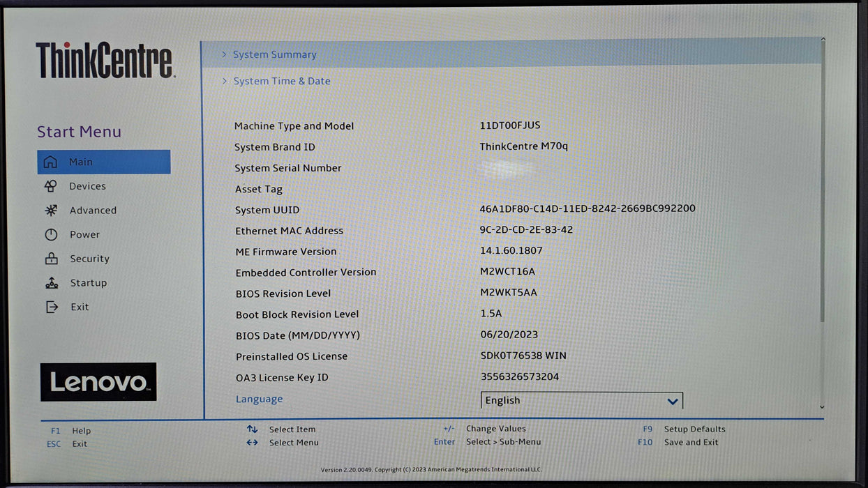Screen dimensions: 868x488
Task: Click the F10 Save and Exit hint
Action: point(678,442)
